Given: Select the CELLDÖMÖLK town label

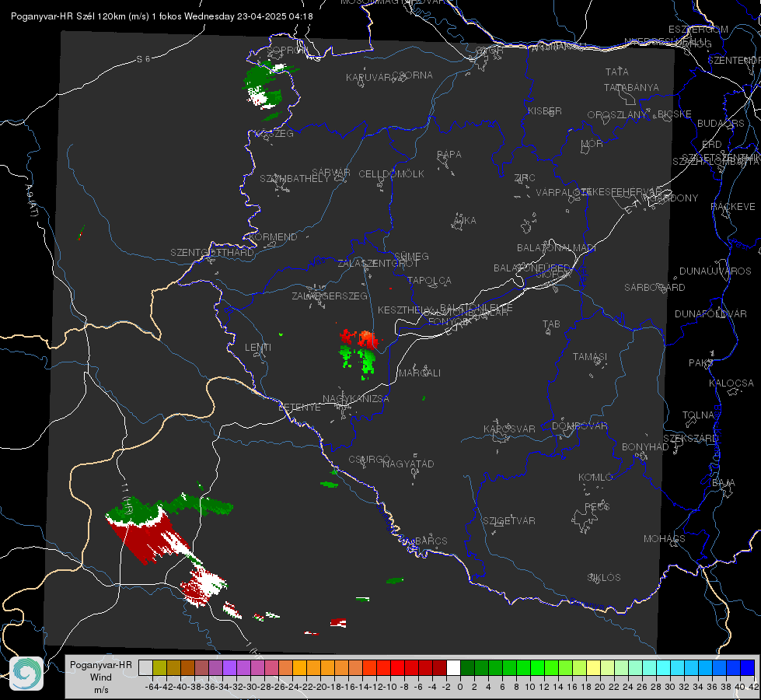Looking at the screenshot, I should click(391, 174).
